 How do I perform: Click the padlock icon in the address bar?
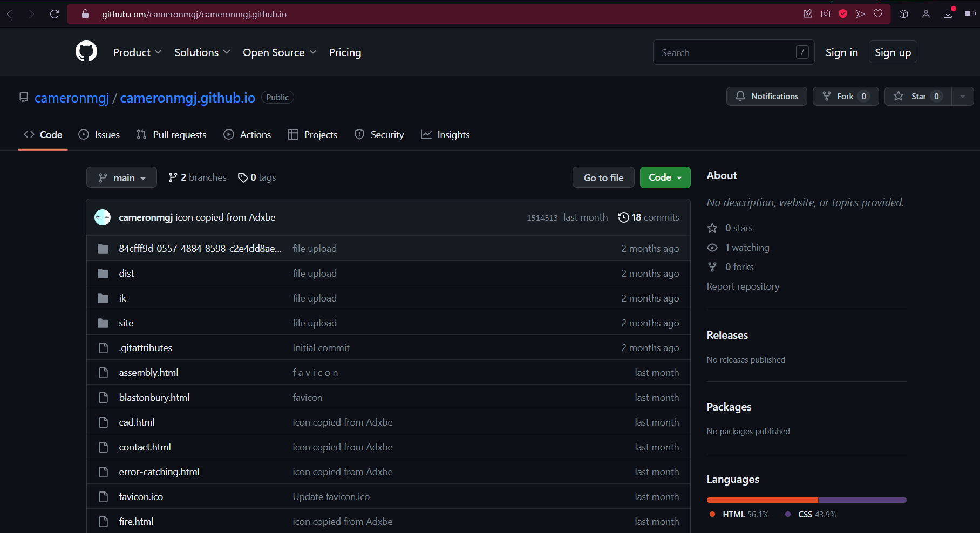[x=85, y=14]
